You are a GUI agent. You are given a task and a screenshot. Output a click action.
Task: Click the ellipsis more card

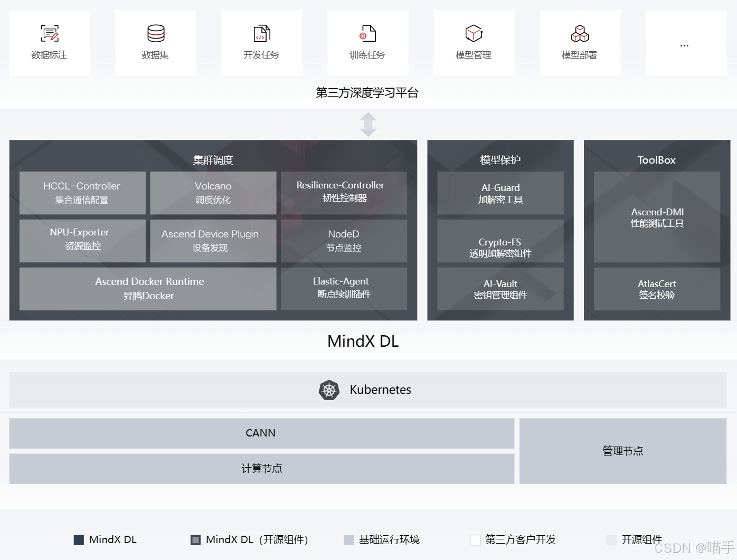[x=686, y=43]
